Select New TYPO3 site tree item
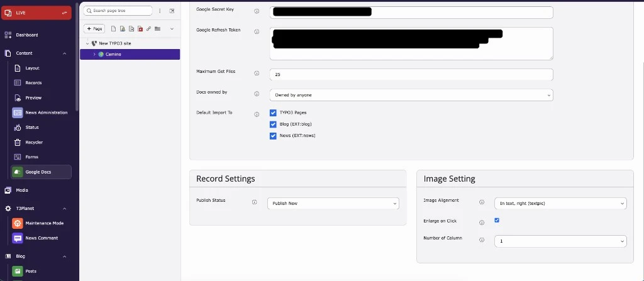The image size is (644, 281). click(x=115, y=43)
